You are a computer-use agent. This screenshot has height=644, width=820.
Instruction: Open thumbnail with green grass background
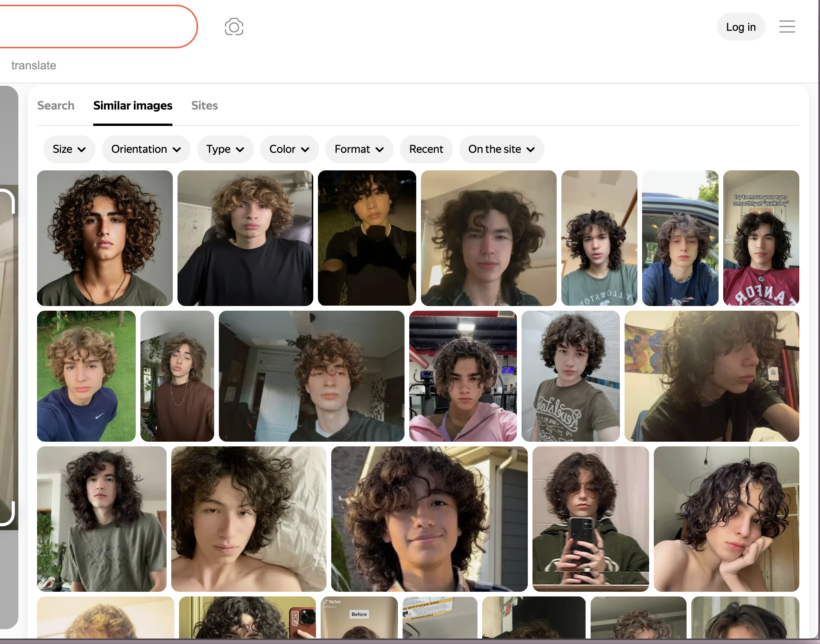pyautogui.click(x=86, y=376)
